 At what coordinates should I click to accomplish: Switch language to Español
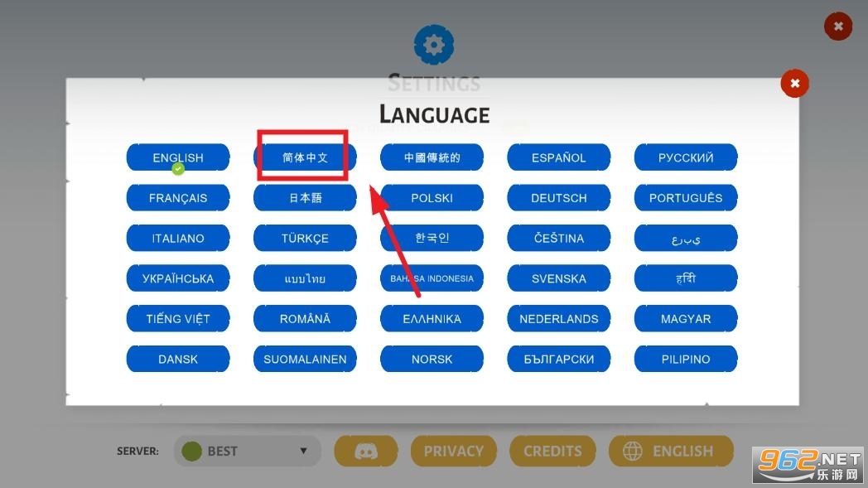coord(558,158)
